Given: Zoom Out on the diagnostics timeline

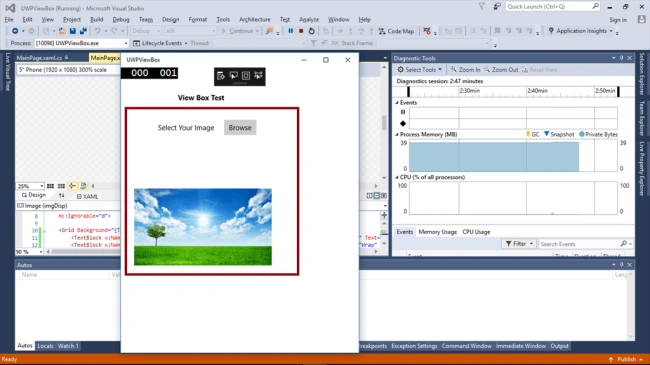Looking at the screenshot, I should click(501, 70).
